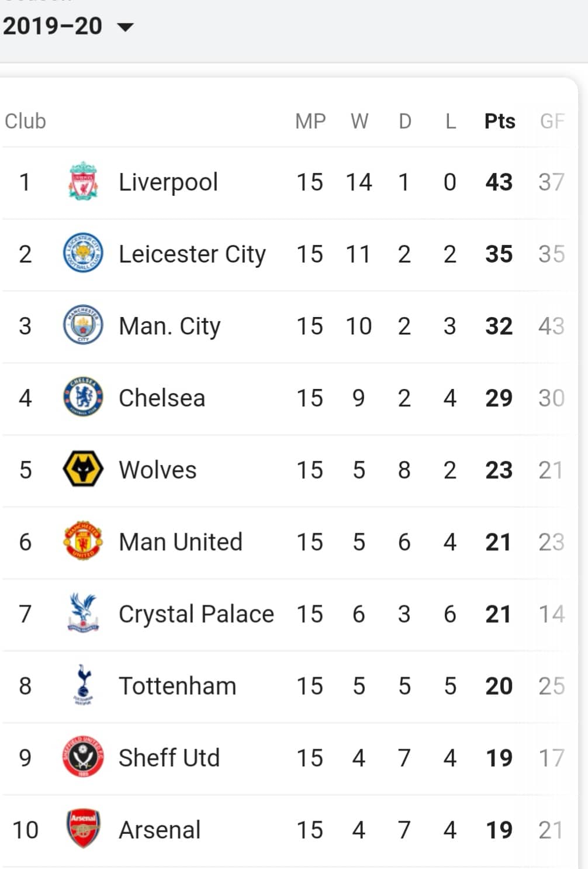Click the partially visible GF column header
This screenshot has width=588, height=869.
(552, 121)
